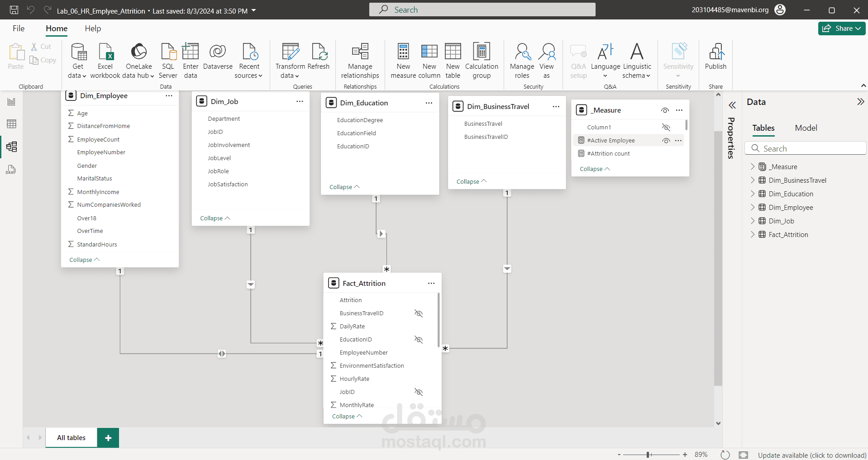Open OneLake data hub
This screenshot has height=460, width=868.
(x=138, y=61)
